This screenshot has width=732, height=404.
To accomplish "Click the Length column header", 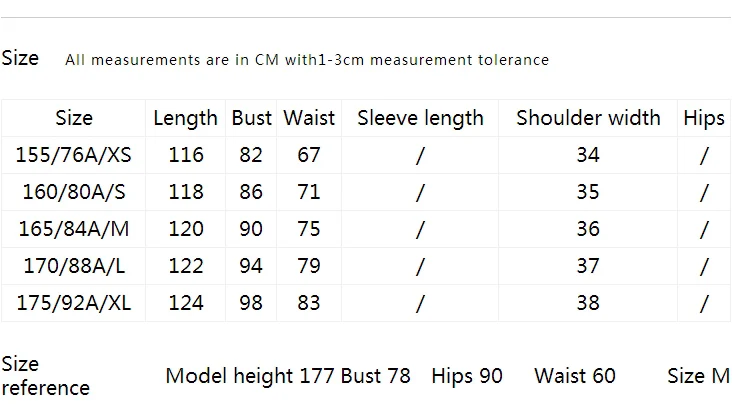I will click(185, 118).
